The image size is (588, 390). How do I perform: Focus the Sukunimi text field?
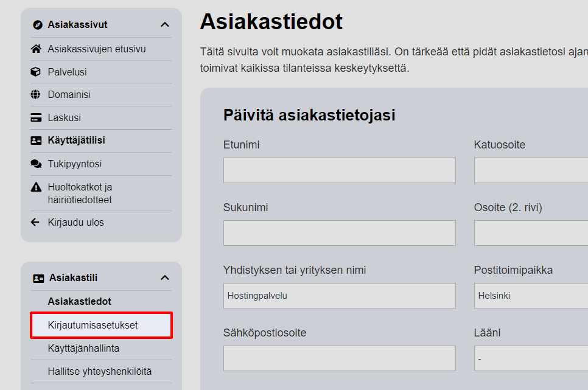click(x=339, y=233)
